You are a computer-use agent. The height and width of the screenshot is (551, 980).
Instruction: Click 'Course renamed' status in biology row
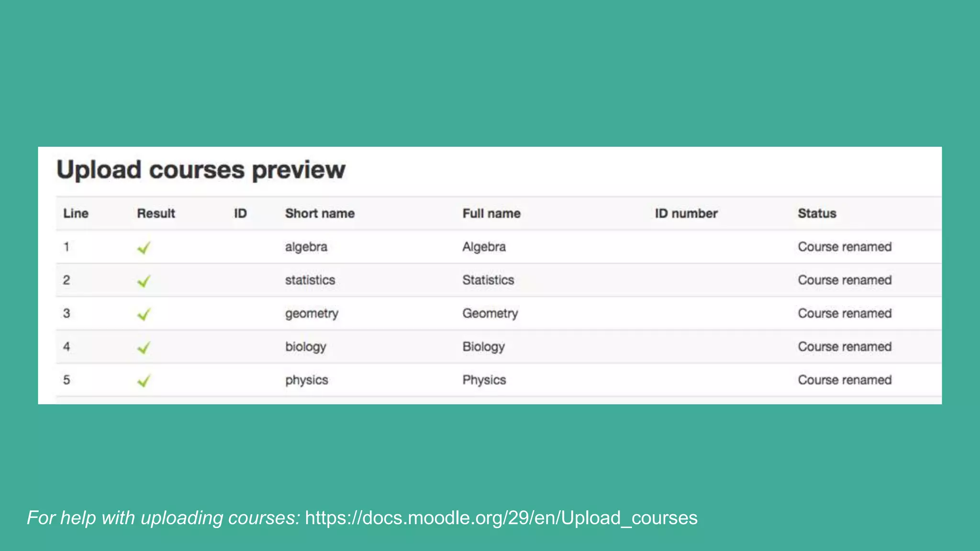coord(845,346)
